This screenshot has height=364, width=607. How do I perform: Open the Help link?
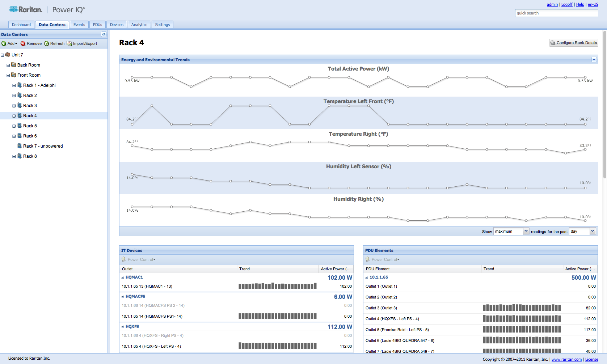pos(580,4)
